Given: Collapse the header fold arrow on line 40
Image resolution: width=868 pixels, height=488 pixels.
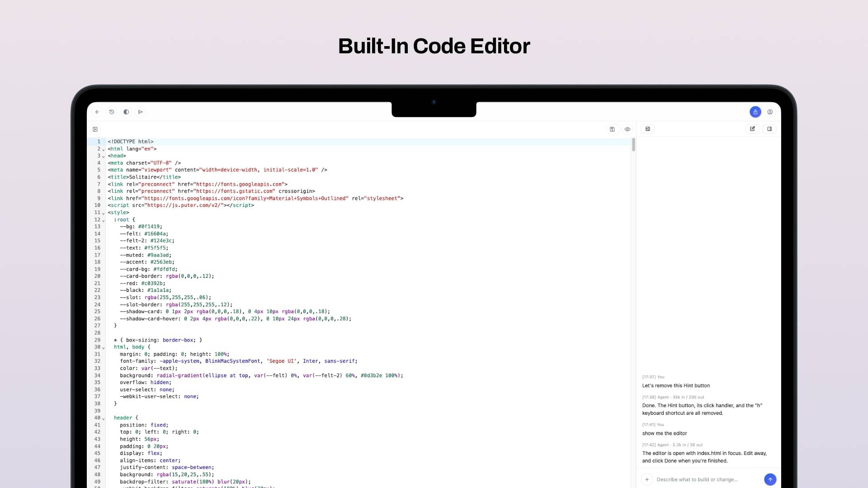Looking at the screenshot, I should point(104,418).
